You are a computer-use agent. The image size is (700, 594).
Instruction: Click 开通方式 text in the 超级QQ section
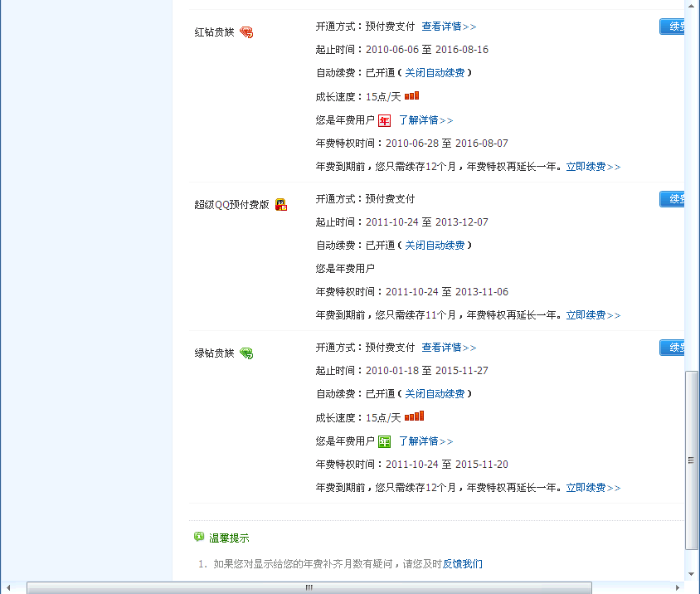coord(365,199)
